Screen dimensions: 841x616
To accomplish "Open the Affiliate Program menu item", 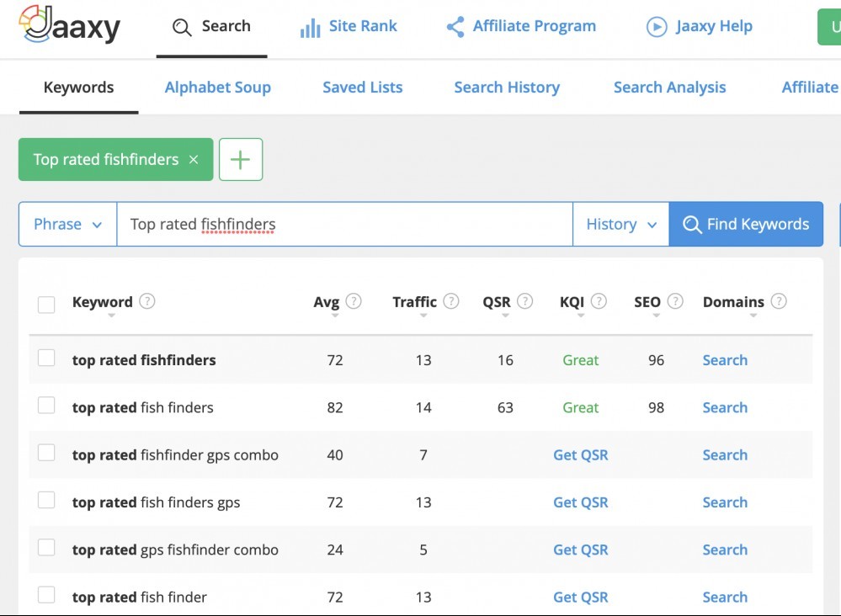I will pyautogui.click(x=521, y=26).
